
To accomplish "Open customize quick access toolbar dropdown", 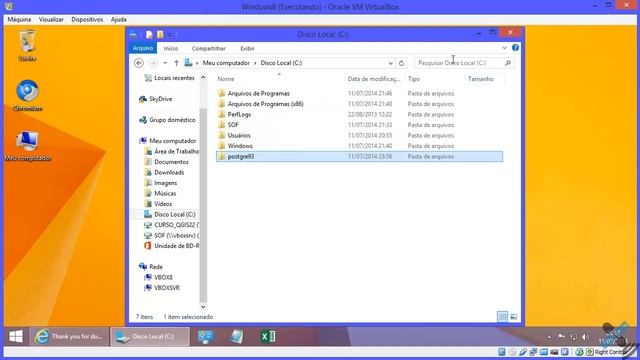I will click(171, 34).
